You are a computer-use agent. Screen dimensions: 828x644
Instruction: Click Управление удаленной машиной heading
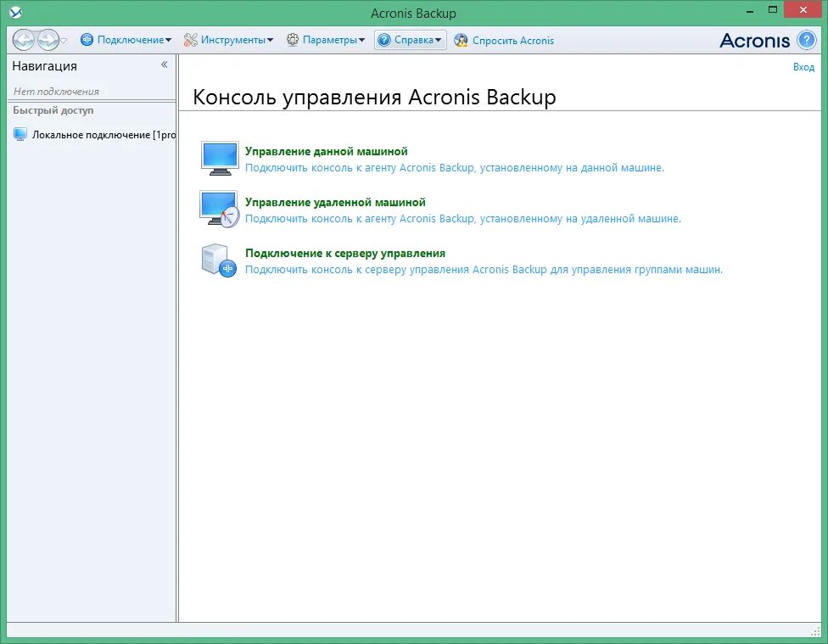(x=335, y=202)
